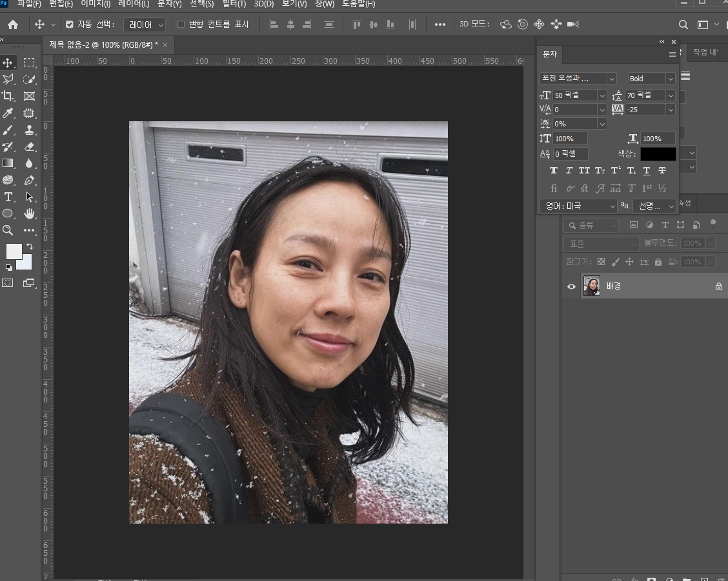Select the Rectangular Marquee tool
728x581 pixels.
pos(29,63)
